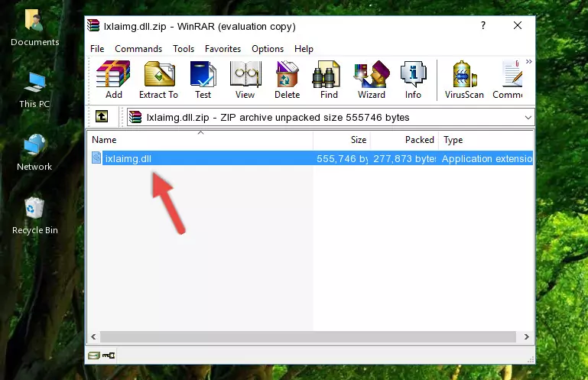The width and height of the screenshot is (588, 380).
Task: Click the 555,746 size value
Action: [x=342, y=159]
